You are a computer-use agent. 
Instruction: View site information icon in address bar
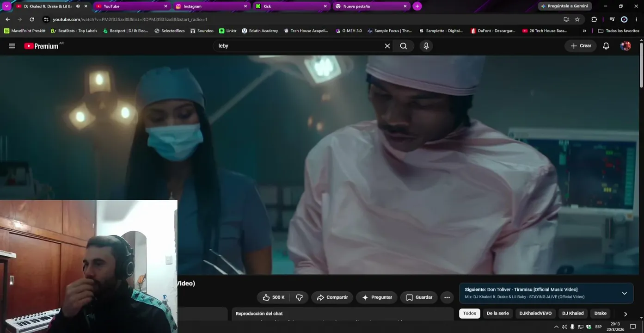pos(46,19)
